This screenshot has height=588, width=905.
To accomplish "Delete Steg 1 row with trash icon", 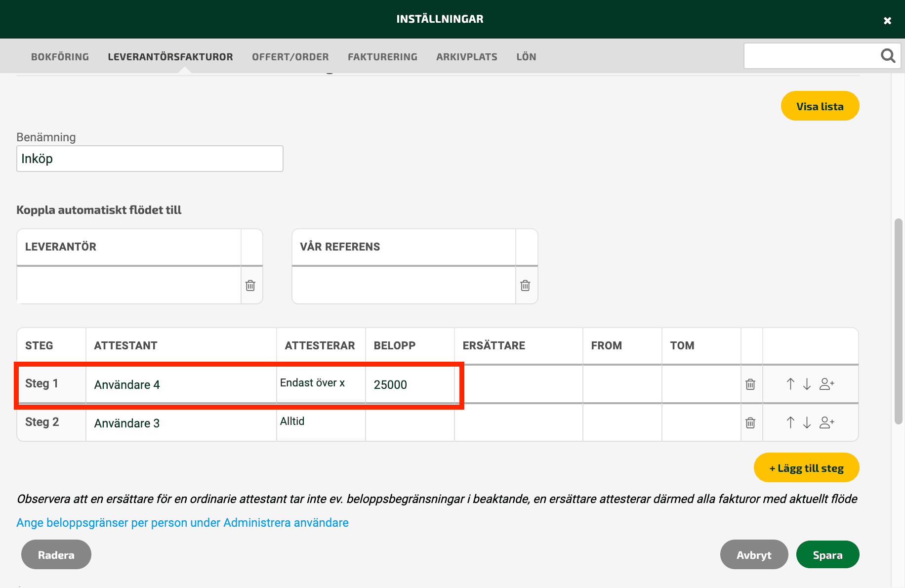I will click(750, 384).
